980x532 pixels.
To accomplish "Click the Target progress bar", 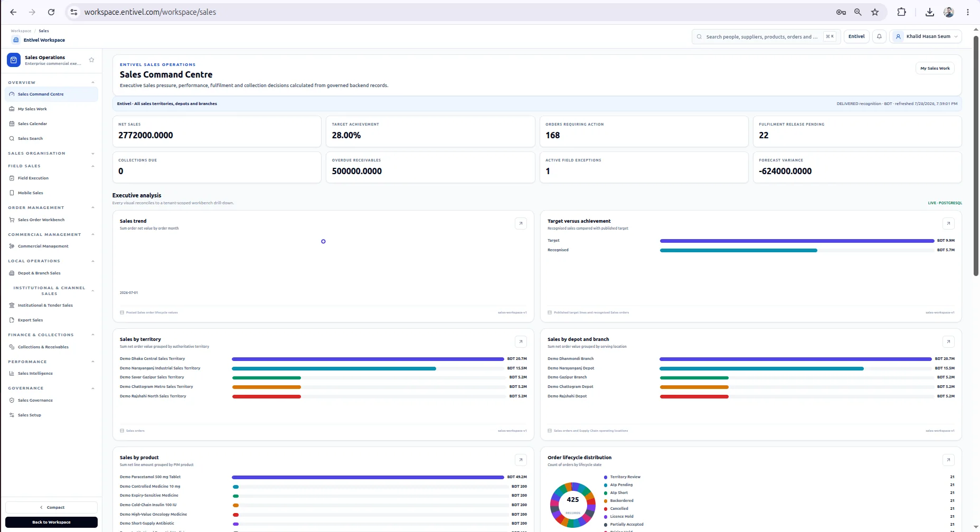I will point(797,241).
